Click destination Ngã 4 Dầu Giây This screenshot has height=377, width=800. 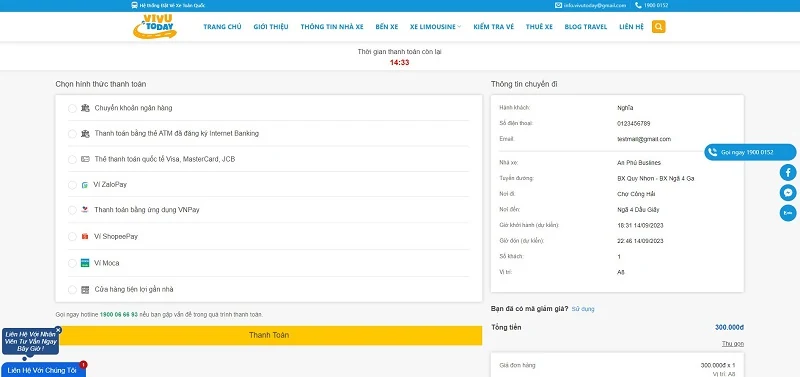[x=638, y=210]
